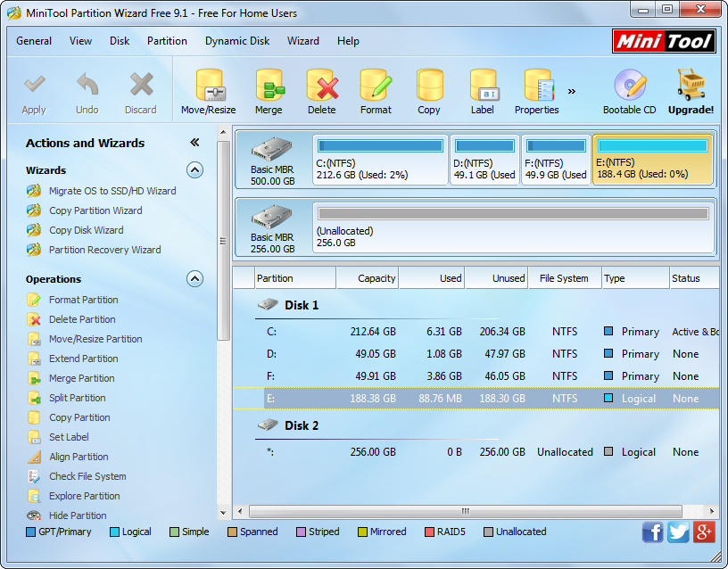The image size is (728, 569).
Task: Click the Label toolbar icon
Action: pos(484,86)
